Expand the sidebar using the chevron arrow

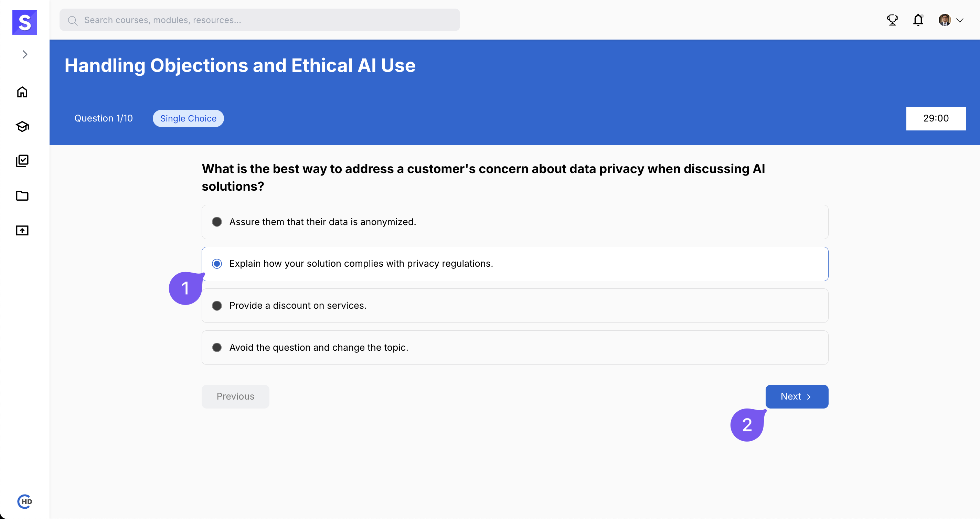(25, 54)
